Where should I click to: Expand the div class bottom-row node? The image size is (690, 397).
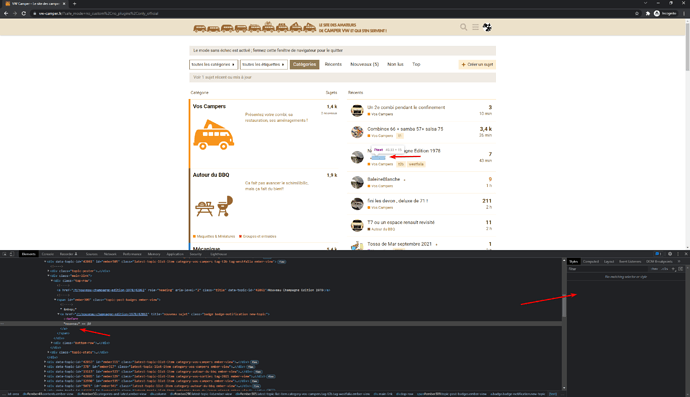[52, 342]
